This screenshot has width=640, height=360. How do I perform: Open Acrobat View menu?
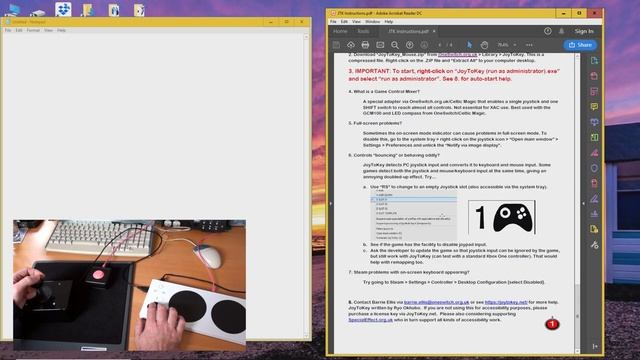[x=356, y=22]
